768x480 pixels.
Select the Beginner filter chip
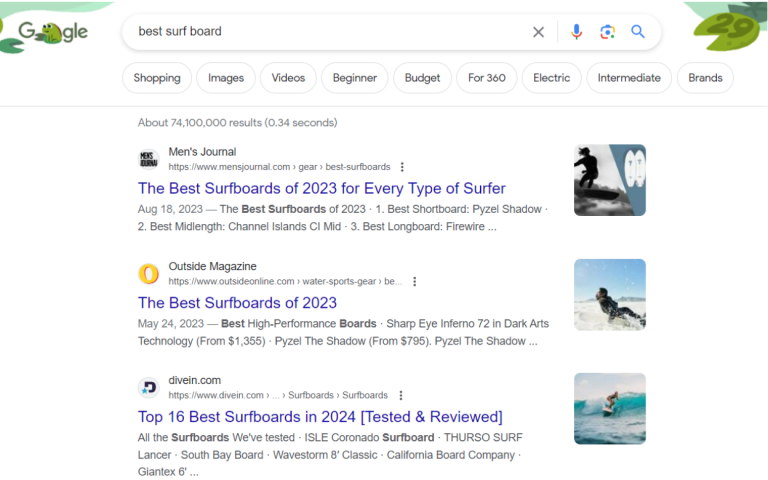pyautogui.click(x=355, y=78)
